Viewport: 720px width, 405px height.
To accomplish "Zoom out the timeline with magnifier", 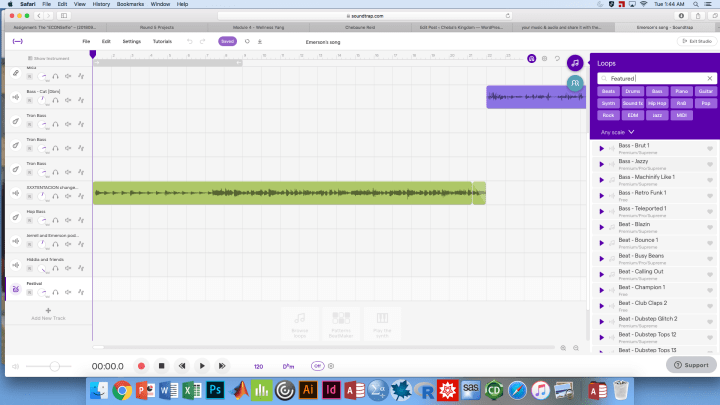I will coord(563,348).
